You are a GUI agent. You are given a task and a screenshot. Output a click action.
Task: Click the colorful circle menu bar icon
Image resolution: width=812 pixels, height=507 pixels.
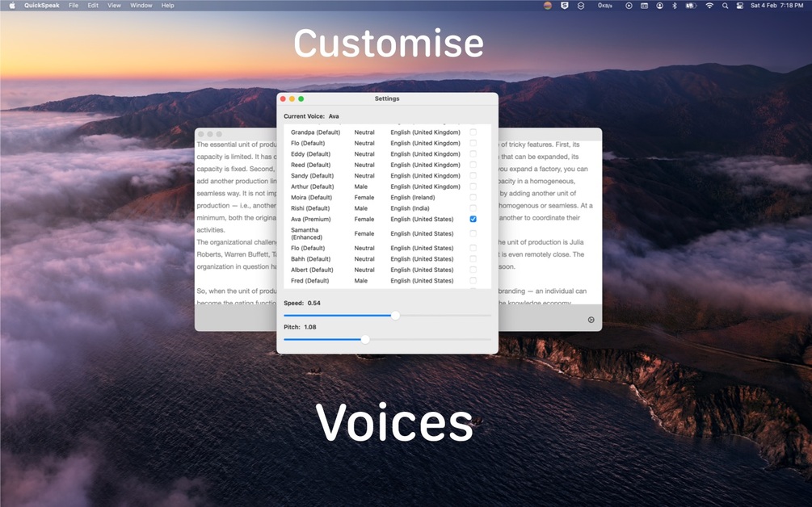pos(547,5)
